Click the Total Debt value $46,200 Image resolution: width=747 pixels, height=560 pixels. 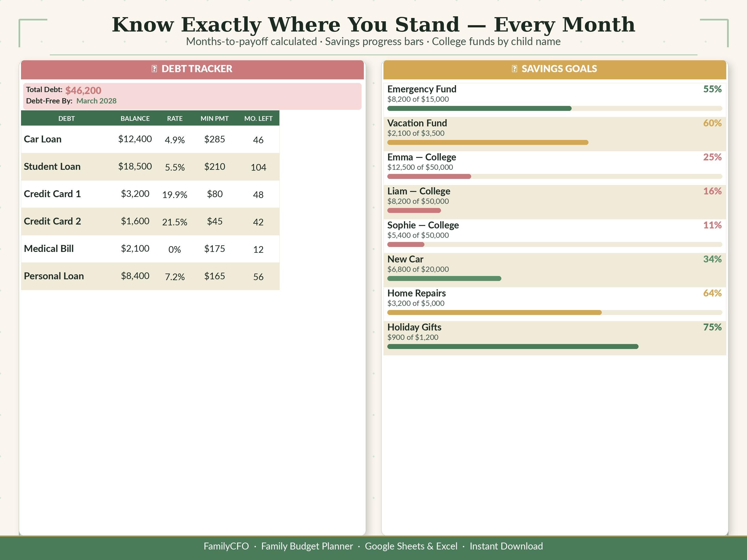tap(83, 90)
